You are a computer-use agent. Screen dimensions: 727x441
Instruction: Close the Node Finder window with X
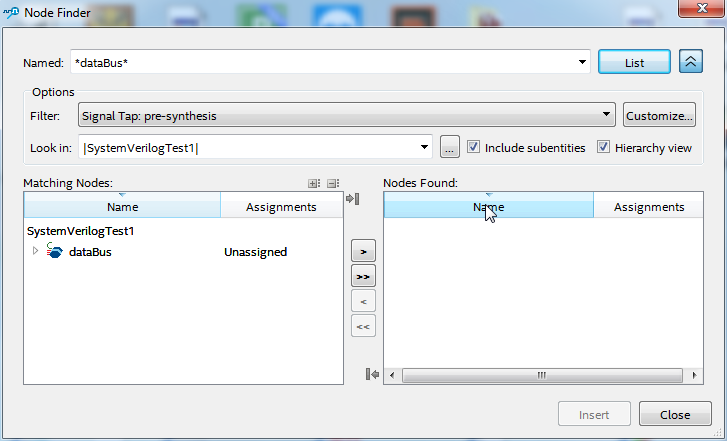(701, 8)
